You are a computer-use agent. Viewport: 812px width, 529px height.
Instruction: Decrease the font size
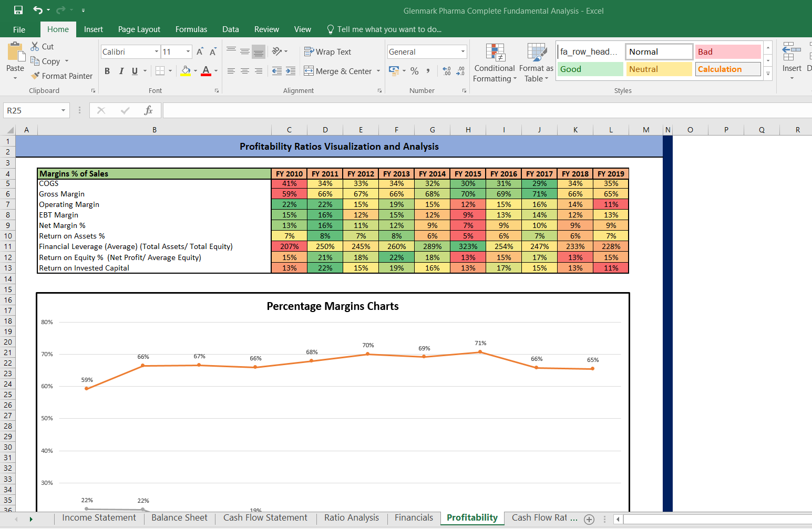click(x=213, y=51)
